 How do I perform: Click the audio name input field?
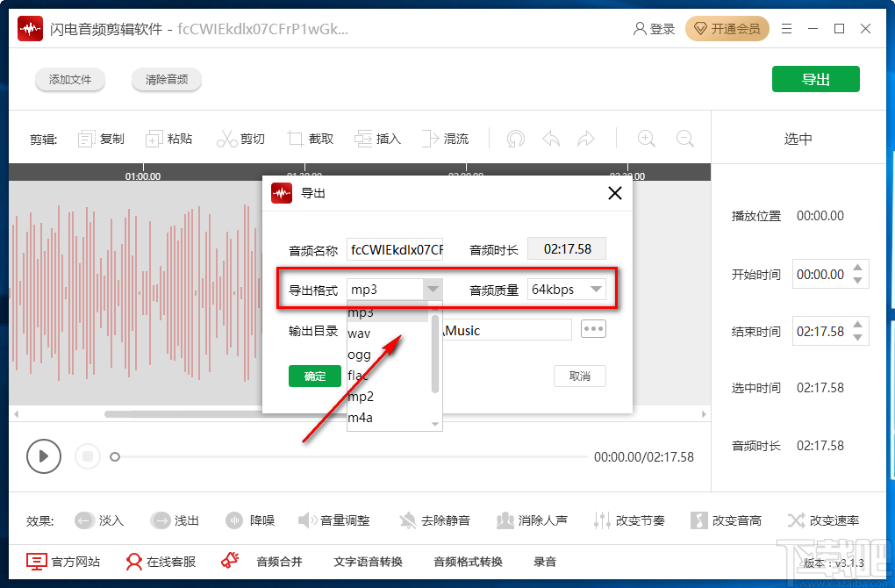coord(395,249)
